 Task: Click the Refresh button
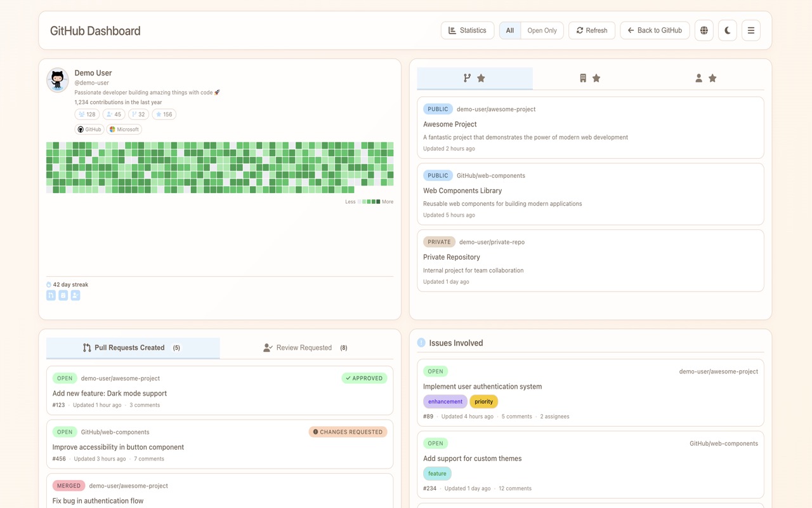pyautogui.click(x=591, y=30)
